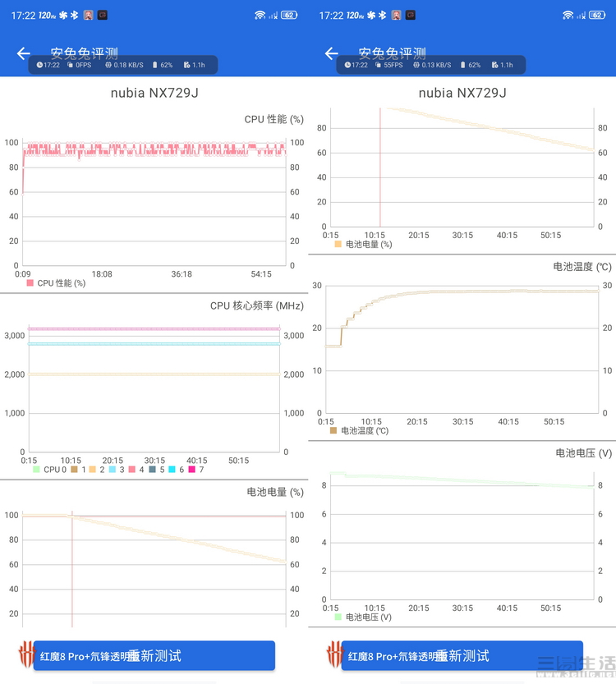Tap the Wi-Fi icon in left status bar
Screen dimensions: 616x684
tap(260, 16)
